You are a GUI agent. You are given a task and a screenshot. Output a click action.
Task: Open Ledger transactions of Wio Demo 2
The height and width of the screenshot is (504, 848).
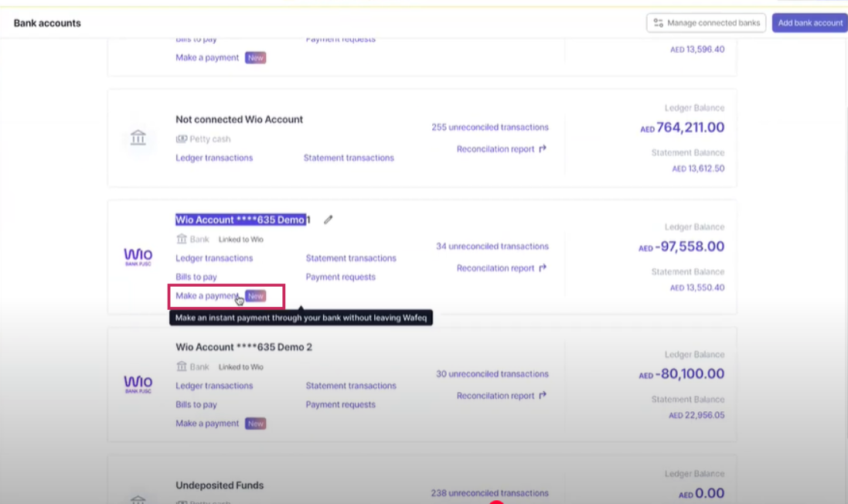coord(214,386)
